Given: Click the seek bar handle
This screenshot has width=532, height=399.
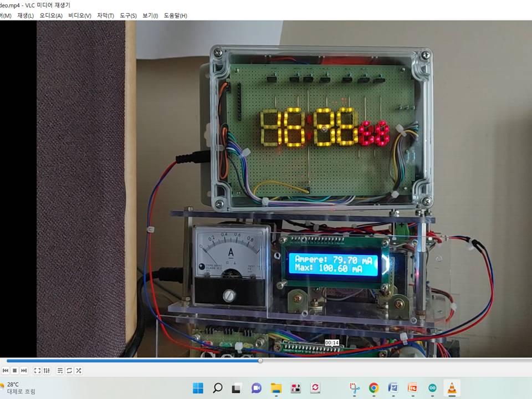Looking at the screenshot, I should pyautogui.click(x=260, y=361).
